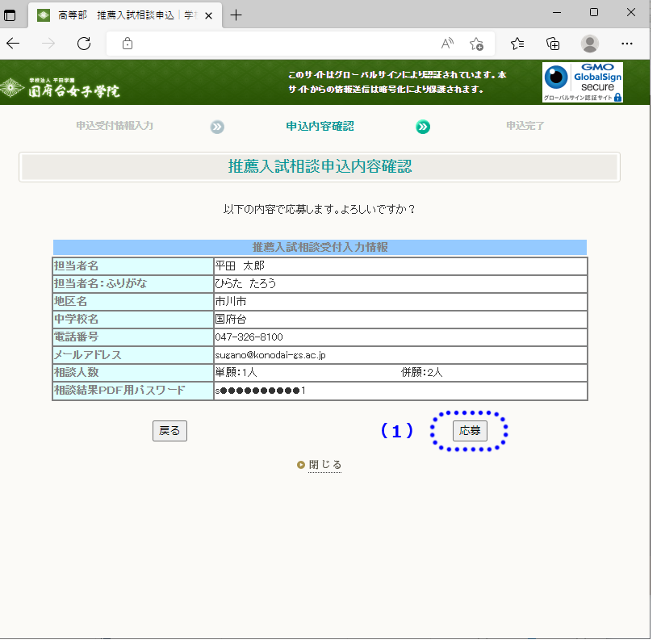Click the 申込受付情報入力 step label
This screenshot has width=661, height=644.
tap(115, 126)
